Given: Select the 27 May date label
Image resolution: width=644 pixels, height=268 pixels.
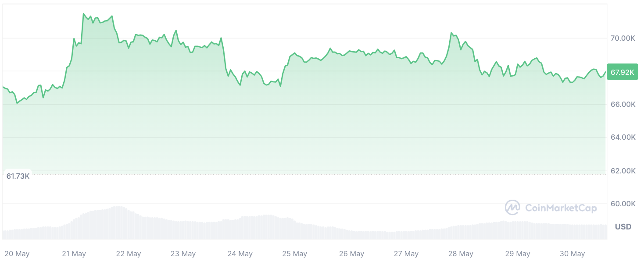Looking at the screenshot, I should (406, 254).
